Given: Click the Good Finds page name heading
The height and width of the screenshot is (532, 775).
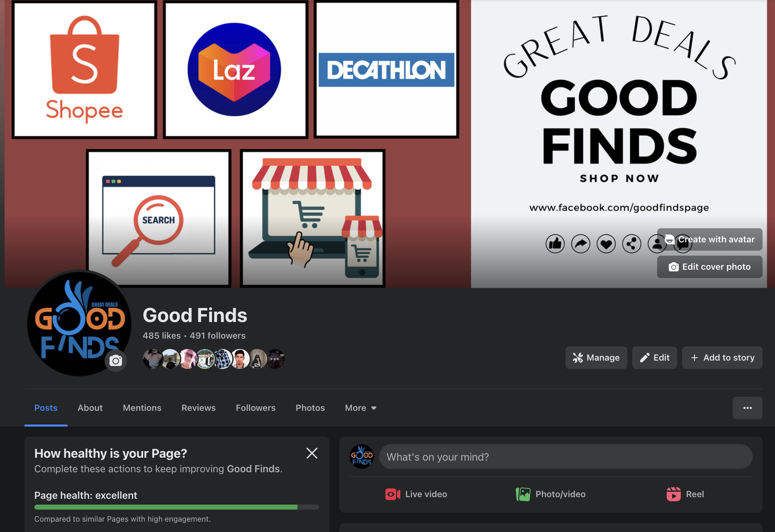Looking at the screenshot, I should click(195, 315).
